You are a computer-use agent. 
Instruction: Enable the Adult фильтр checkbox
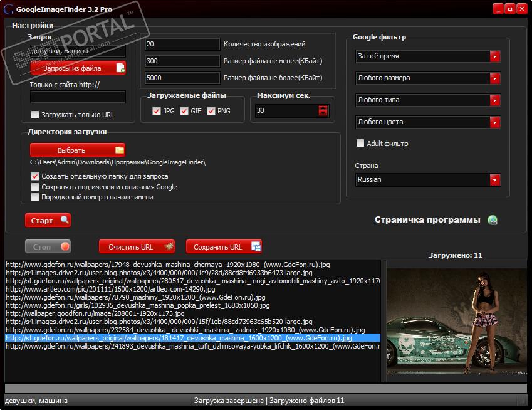pyautogui.click(x=360, y=143)
